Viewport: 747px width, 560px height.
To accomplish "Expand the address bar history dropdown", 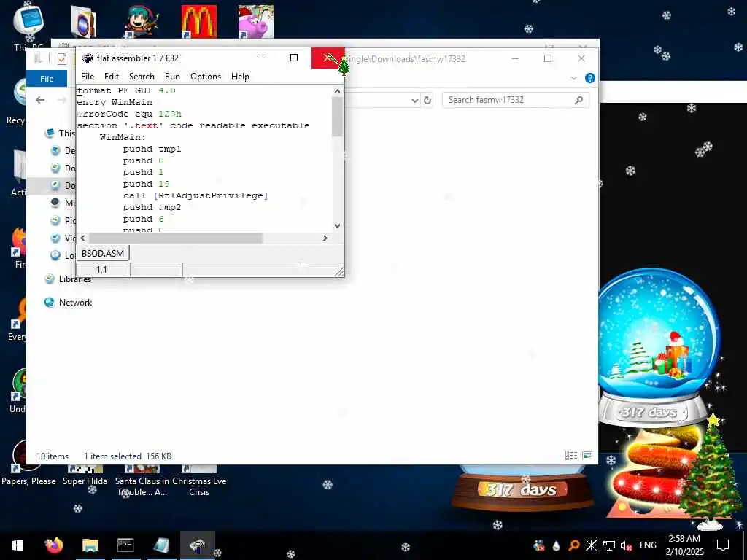I will (x=414, y=100).
